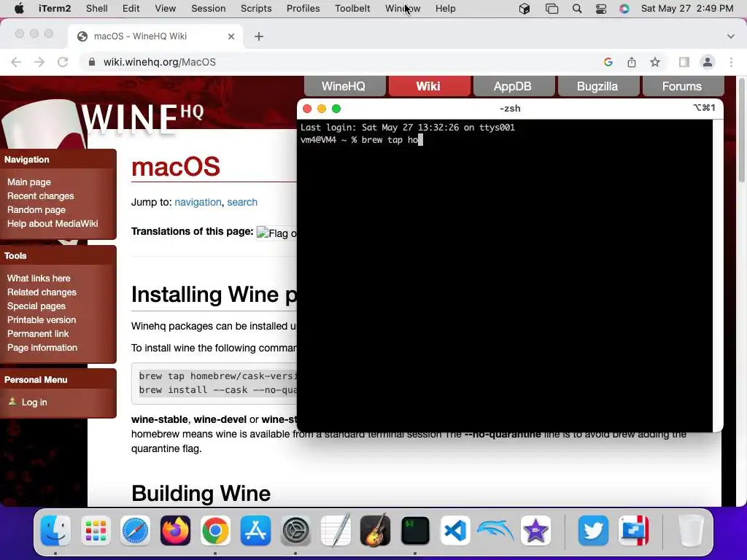Close the macOS - WineHQ Wiki tab
Image resolution: width=747 pixels, height=560 pixels.
[x=231, y=36]
